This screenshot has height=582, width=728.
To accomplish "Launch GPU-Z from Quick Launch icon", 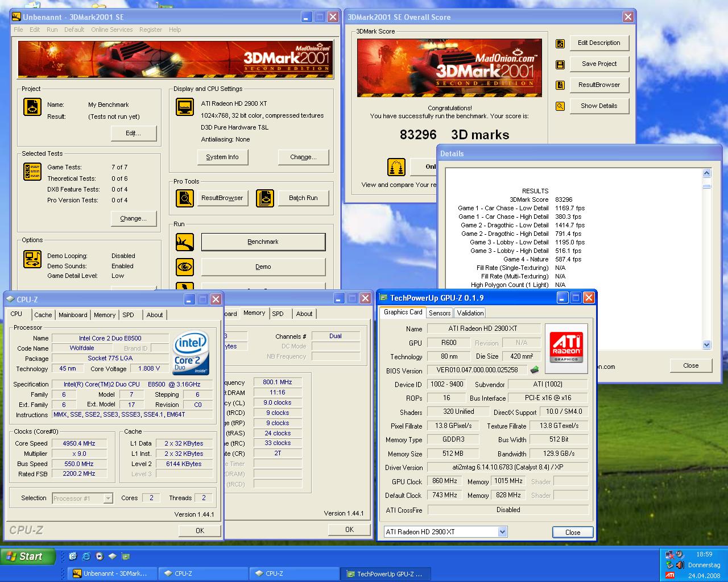I will pyautogui.click(x=126, y=556).
